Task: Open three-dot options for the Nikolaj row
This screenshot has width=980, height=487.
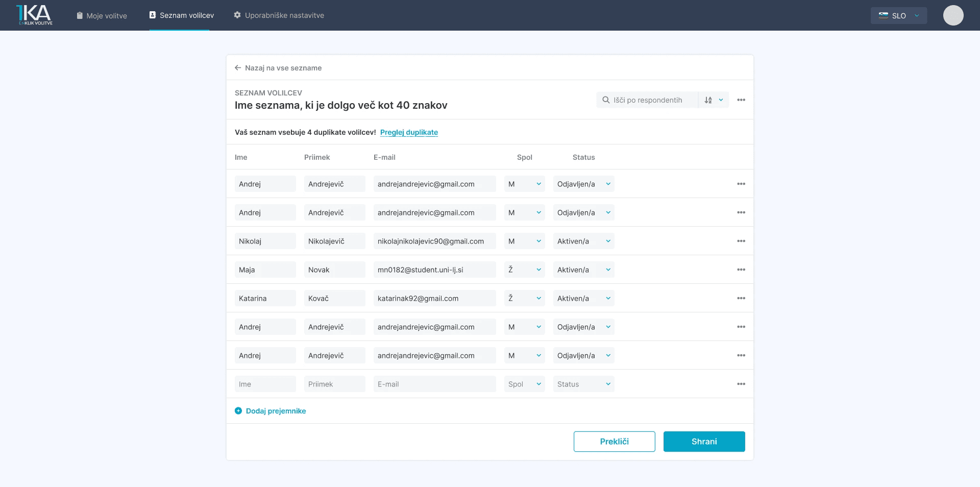Action: (741, 241)
